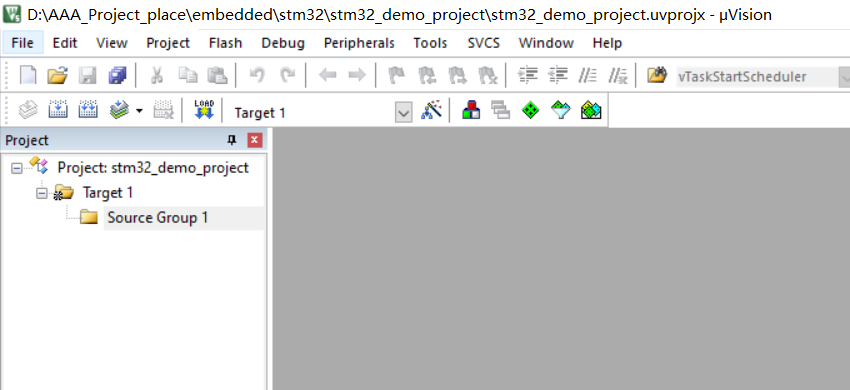Open the Help menu

pyautogui.click(x=607, y=43)
